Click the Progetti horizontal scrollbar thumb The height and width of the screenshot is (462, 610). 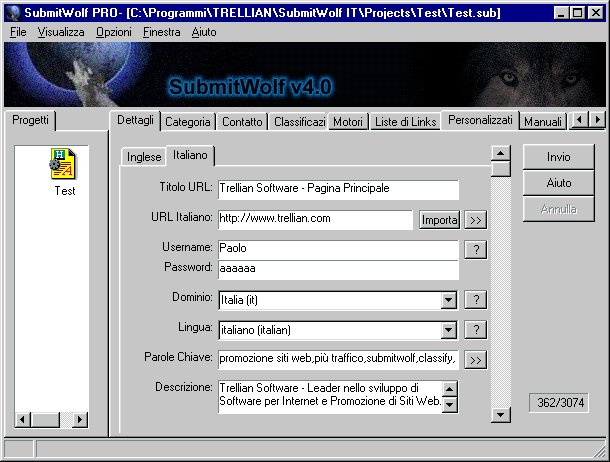coord(46,420)
